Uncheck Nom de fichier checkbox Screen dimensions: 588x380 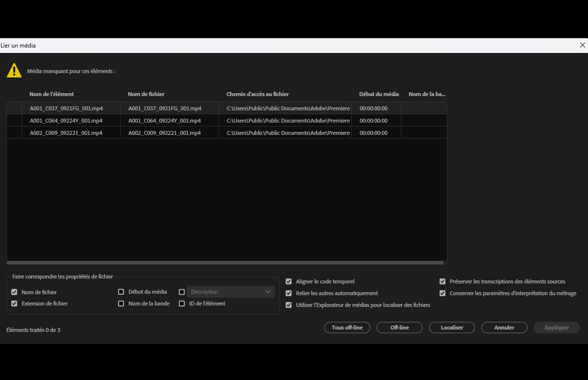point(14,292)
